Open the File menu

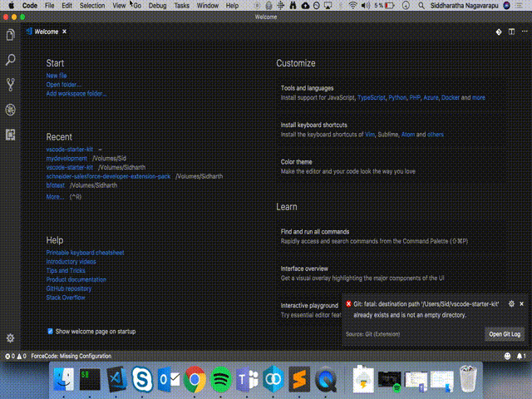click(50, 6)
